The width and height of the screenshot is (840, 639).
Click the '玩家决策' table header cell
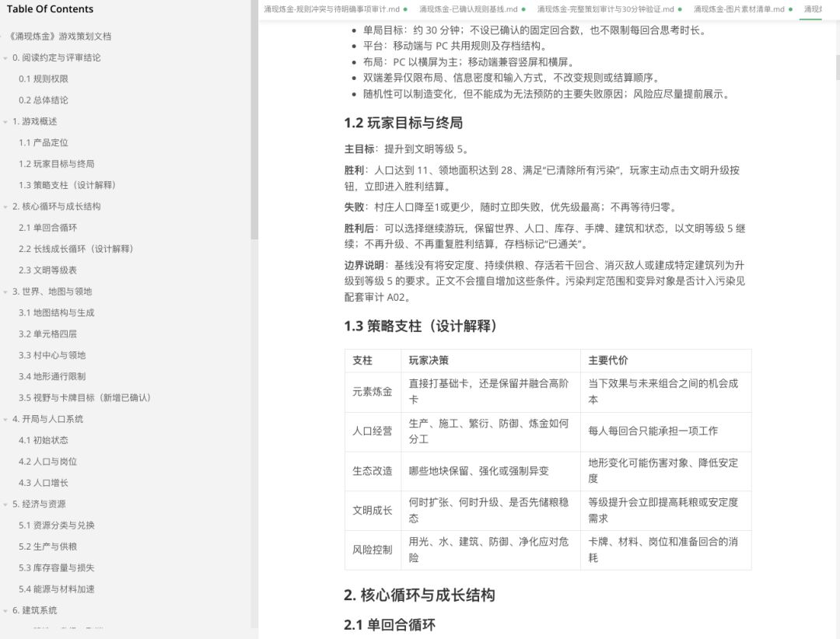[x=491, y=361]
